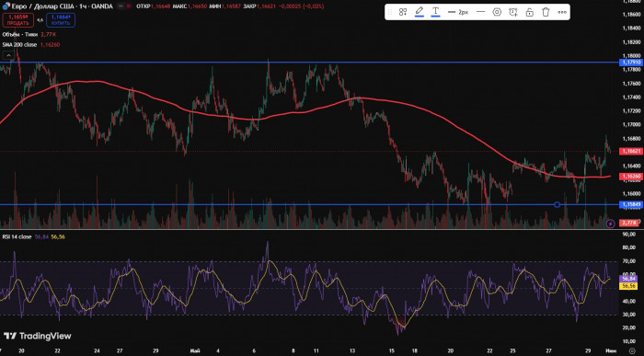This screenshot has height=356, width=644.
Task: Collapse the indicator legend arrow
Action: (7, 55)
